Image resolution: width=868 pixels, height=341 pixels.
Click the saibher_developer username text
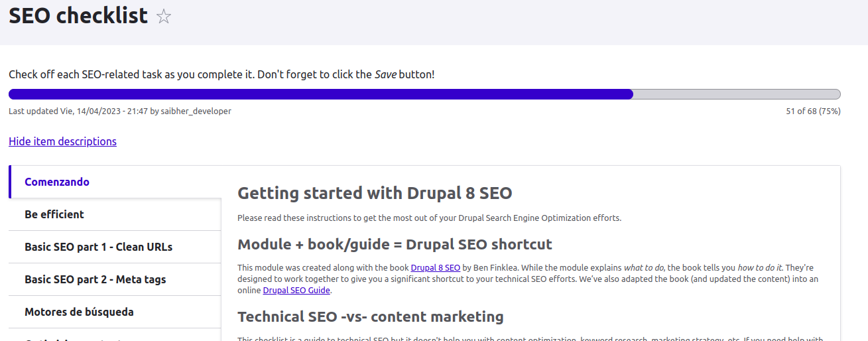point(196,111)
